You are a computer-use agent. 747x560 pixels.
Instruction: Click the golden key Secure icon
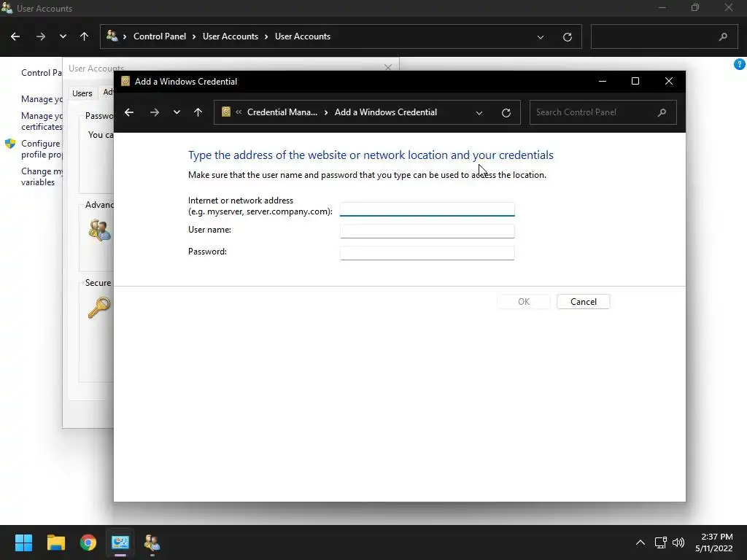point(99,308)
